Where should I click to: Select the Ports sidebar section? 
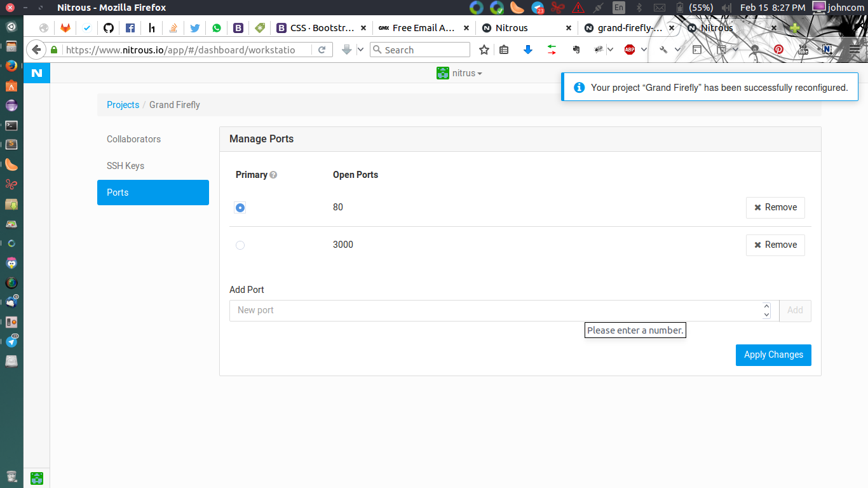[153, 193]
